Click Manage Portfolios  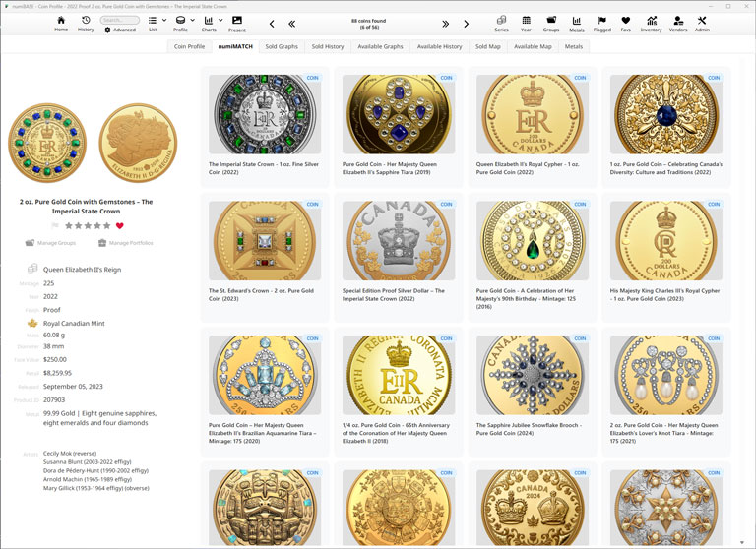coord(125,243)
